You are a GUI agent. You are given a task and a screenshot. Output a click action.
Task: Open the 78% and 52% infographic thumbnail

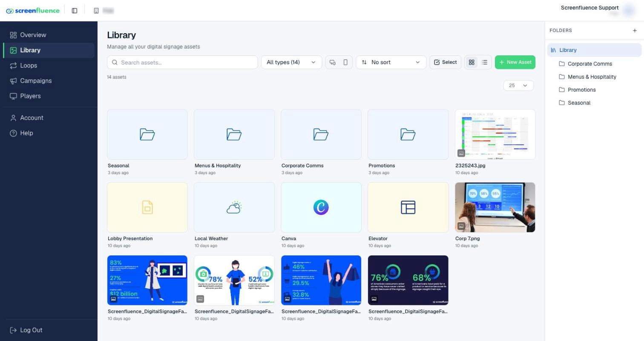(x=234, y=280)
